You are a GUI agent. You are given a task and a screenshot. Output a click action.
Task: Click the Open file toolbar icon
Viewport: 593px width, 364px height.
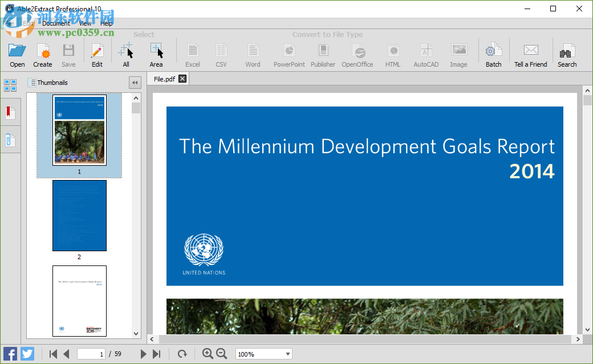click(x=17, y=55)
